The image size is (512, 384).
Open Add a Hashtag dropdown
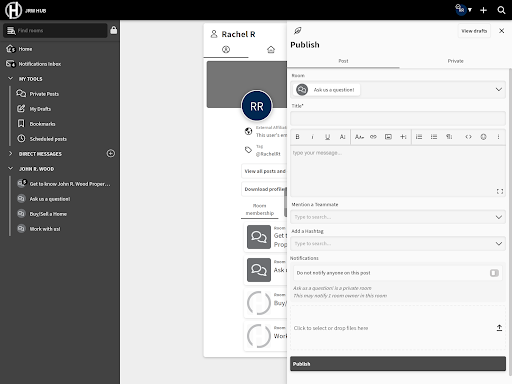[x=398, y=244]
